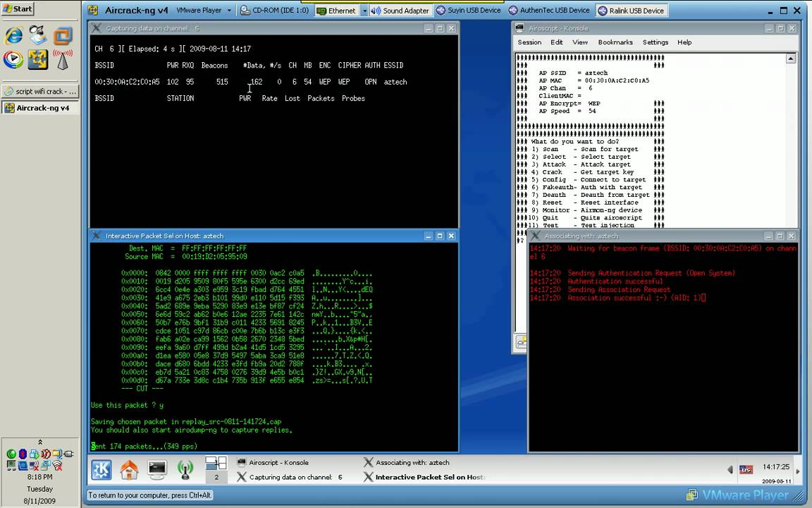Toggle the AuthenTec USB Device connection

(549, 11)
